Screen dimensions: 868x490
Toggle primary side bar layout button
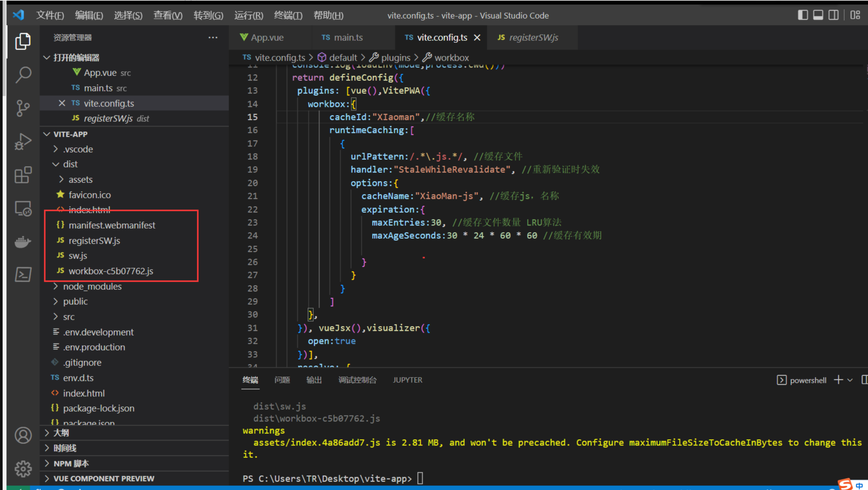pos(803,15)
